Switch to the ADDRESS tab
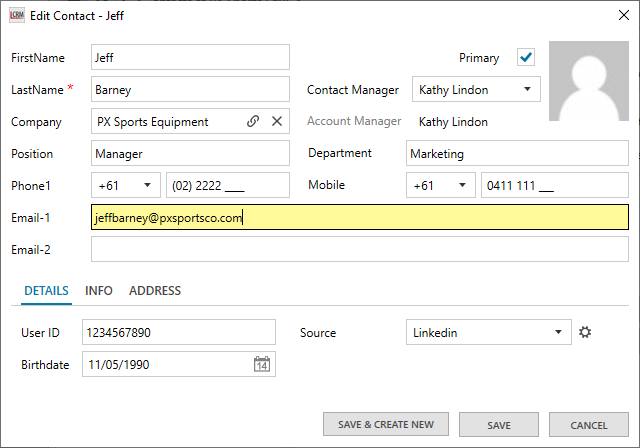Viewport: 640px width, 448px height. pyautogui.click(x=155, y=291)
